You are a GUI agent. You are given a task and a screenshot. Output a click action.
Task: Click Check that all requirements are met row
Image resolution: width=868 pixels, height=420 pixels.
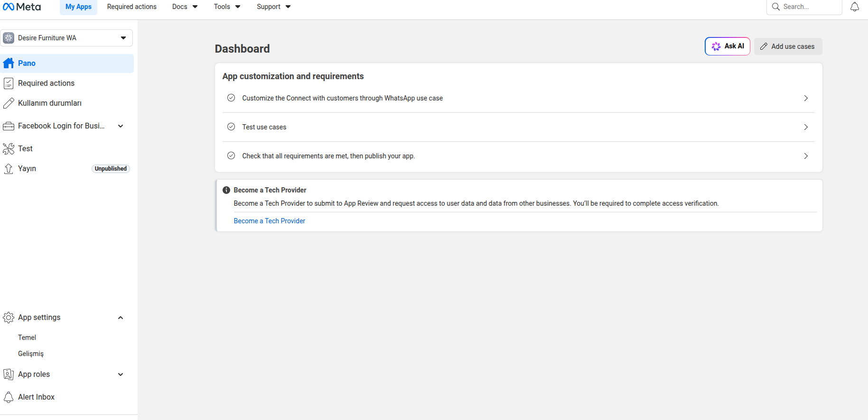tap(519, 156)
